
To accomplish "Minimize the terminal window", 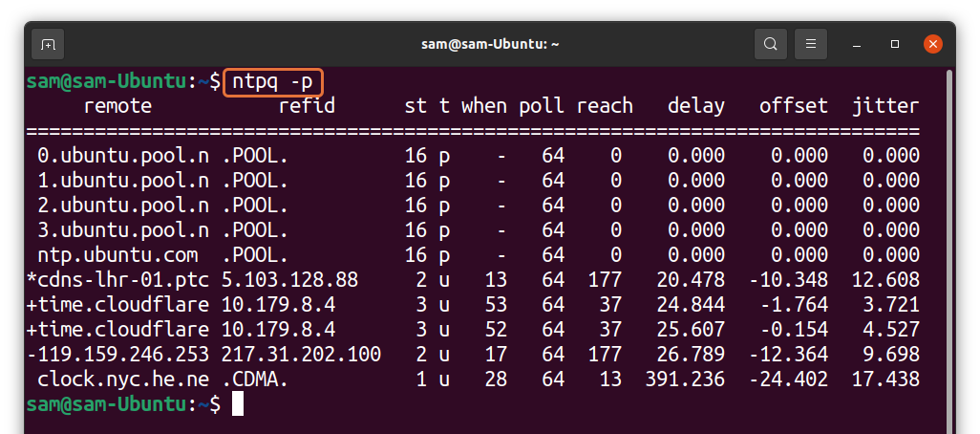I will [857, 45].
